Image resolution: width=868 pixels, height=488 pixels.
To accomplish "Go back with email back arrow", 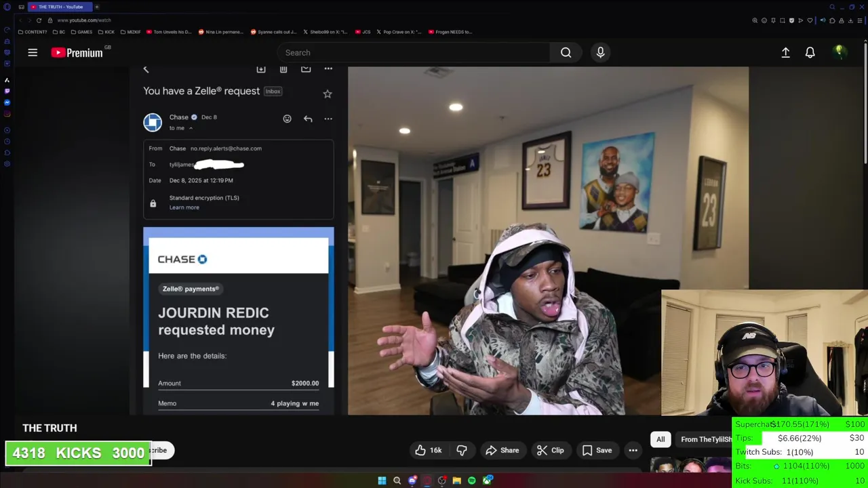I will (x=146, y=69).
